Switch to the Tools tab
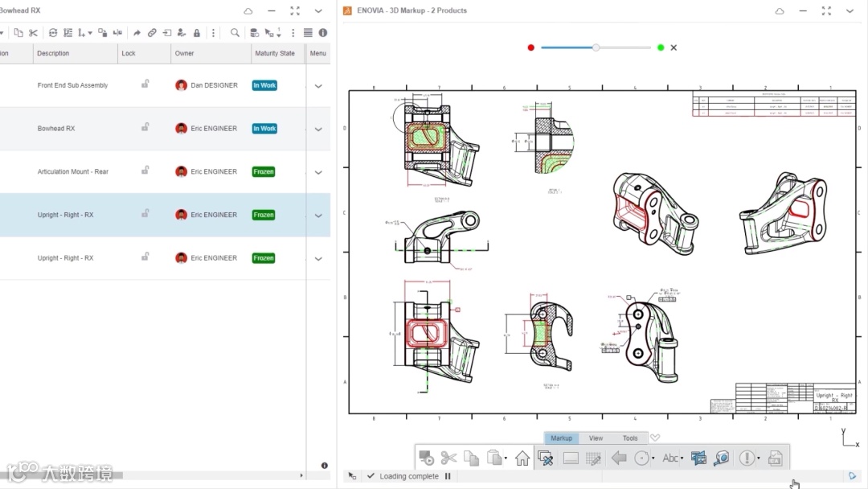868x489 pixels. point(630,438)
